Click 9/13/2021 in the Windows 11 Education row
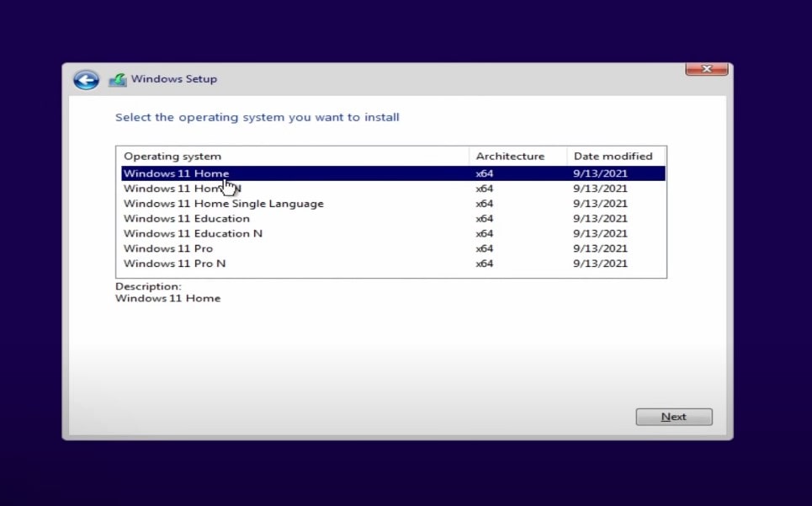Screen dimensions: 812x506 click(x=600, y=219)
